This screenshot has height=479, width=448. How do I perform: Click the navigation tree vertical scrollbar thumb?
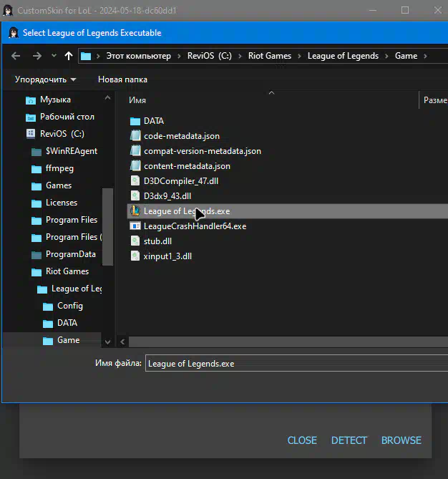pos(107,227)
